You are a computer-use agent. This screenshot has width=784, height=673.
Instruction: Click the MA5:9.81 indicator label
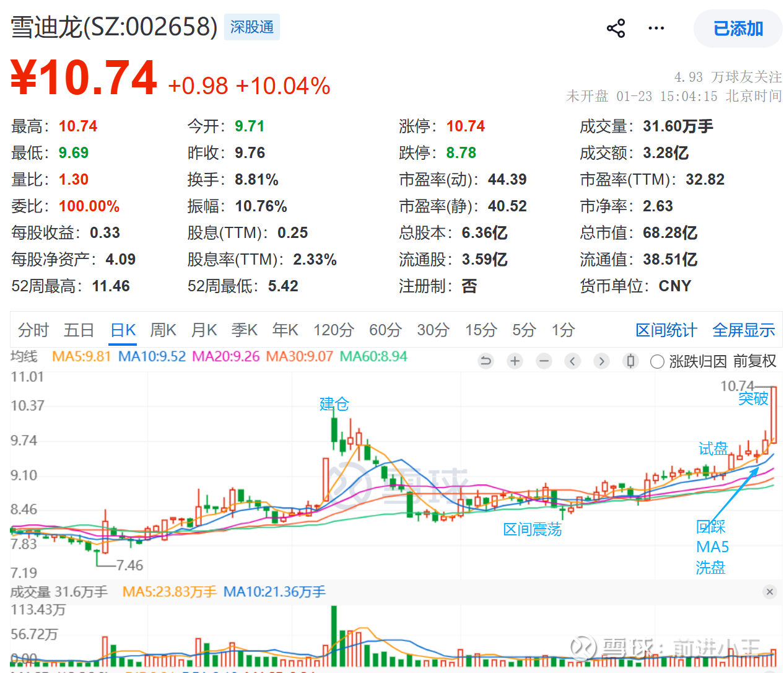pyautogui.click(x=81, y=356)
